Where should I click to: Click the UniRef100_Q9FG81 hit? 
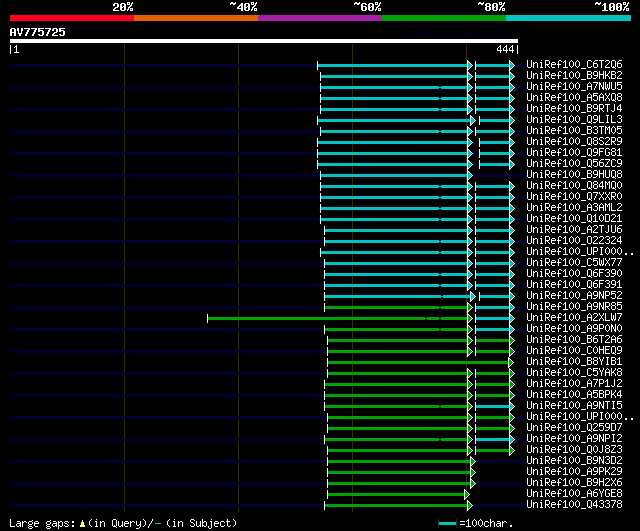click(x=574, y=153)
